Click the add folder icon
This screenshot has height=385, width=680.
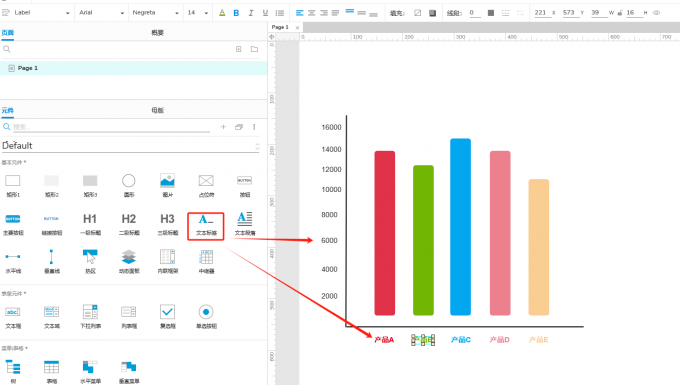254,49
